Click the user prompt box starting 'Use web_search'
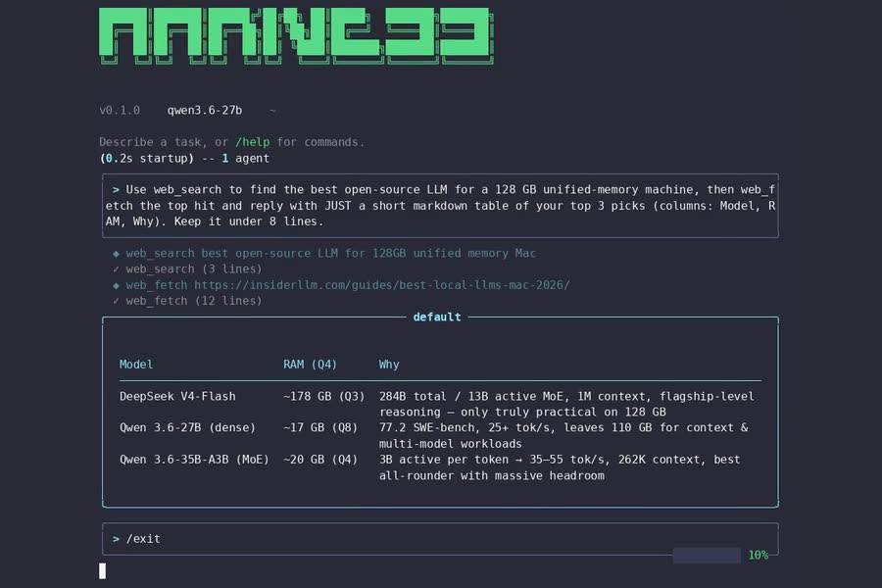882x588 pixels. click(440, 206)
